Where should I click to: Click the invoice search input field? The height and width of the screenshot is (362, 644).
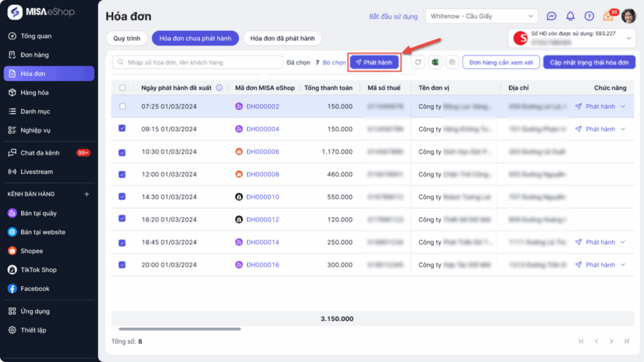[x=197, y=62]
